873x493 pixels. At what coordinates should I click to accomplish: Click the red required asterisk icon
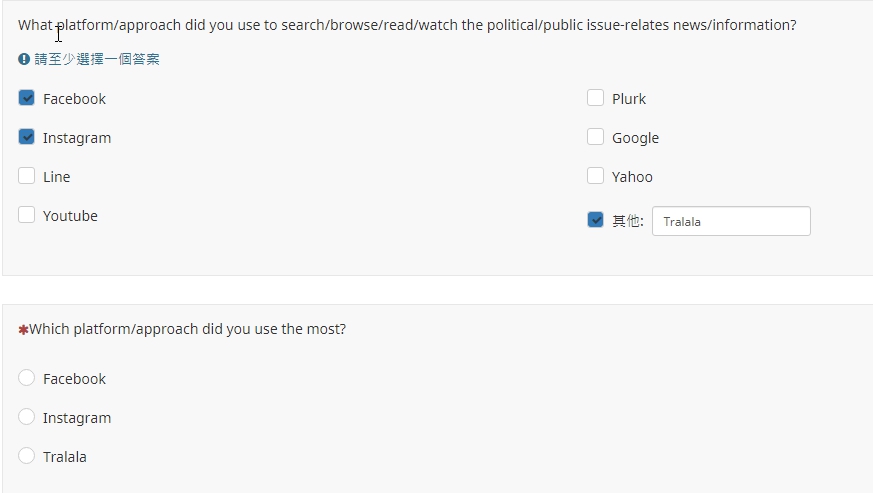point(23,330)
